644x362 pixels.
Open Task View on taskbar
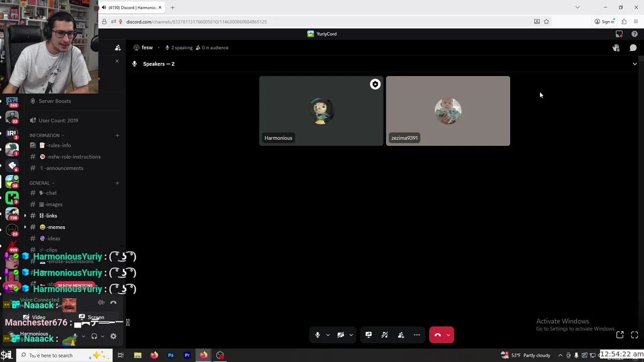121,355
